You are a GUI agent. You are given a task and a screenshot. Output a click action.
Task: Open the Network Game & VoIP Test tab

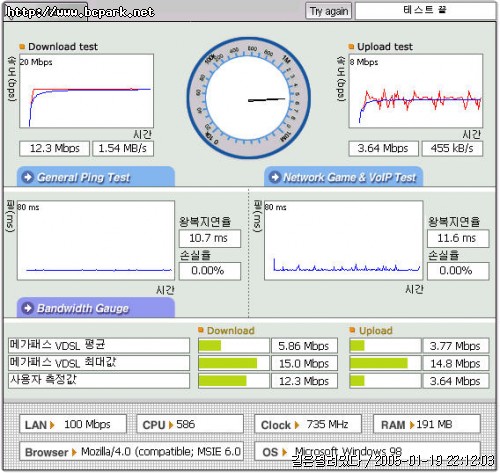[x=343, y=177]
